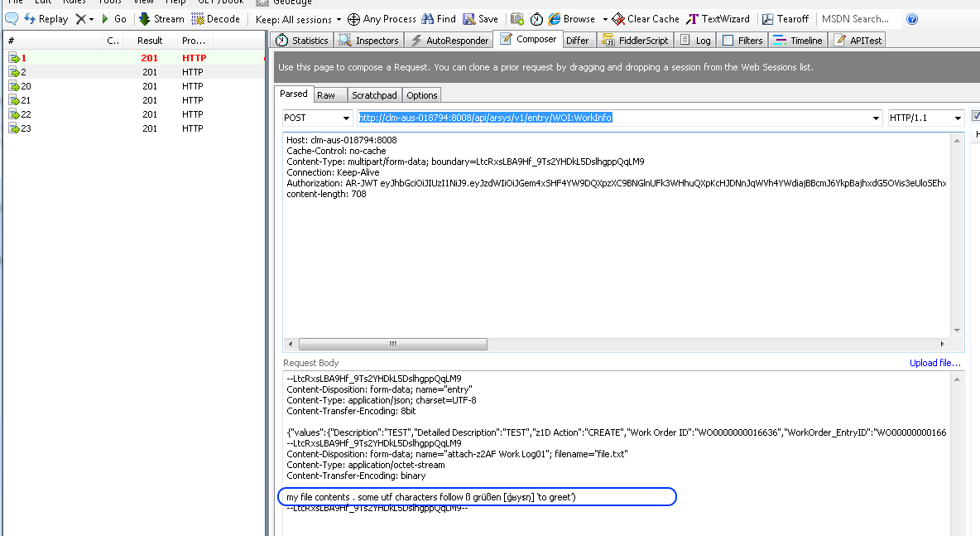Expand the Keep: All sessions dropdown
This screenshot has height=536, width=980.
pyautogui.click(x=338, y=19)
